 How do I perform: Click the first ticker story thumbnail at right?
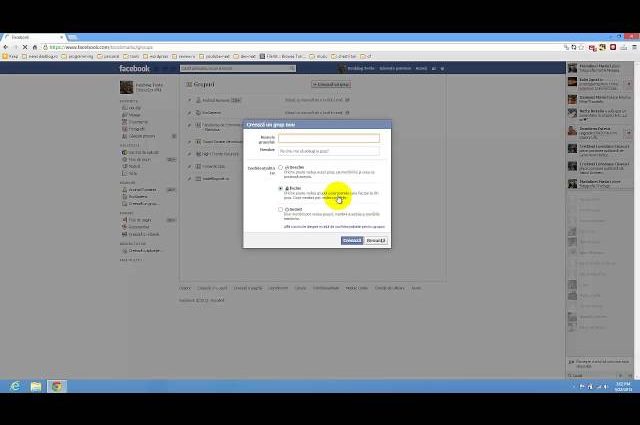point(573,68)
